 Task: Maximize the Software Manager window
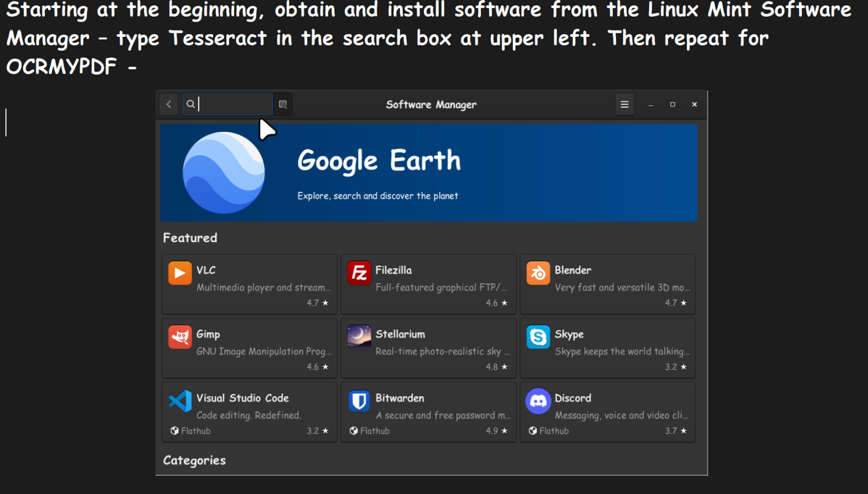(672, 104)
